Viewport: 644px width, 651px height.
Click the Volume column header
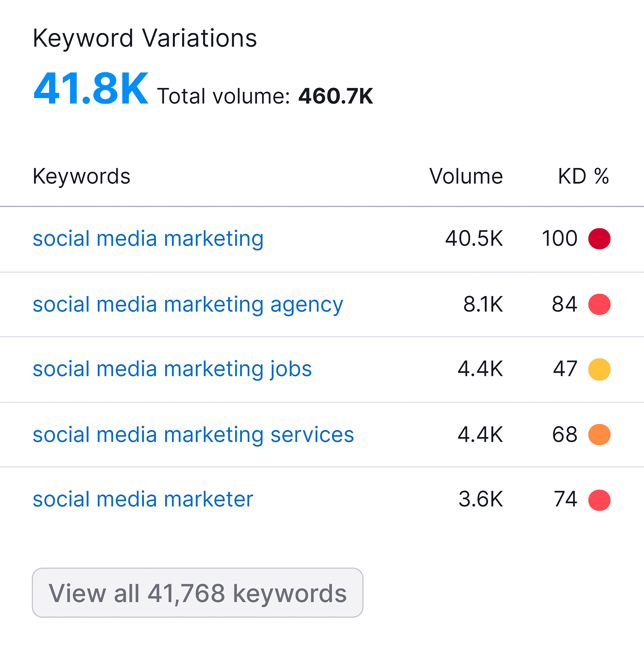coord(466,176)
